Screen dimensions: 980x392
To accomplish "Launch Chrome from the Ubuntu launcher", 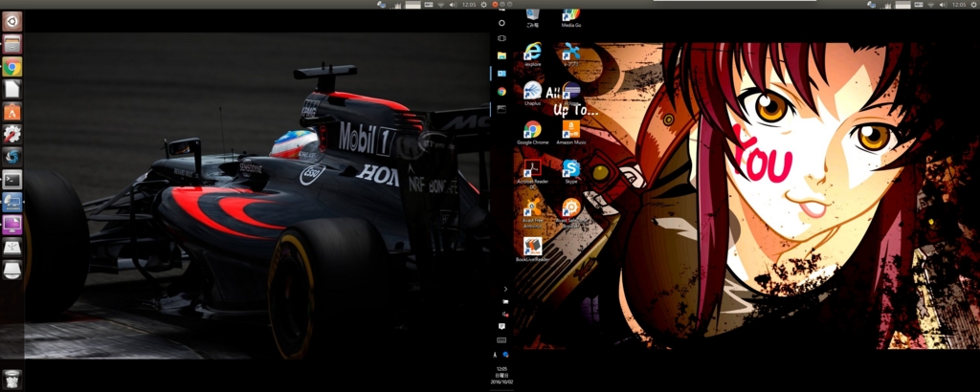I will (11, 66).
